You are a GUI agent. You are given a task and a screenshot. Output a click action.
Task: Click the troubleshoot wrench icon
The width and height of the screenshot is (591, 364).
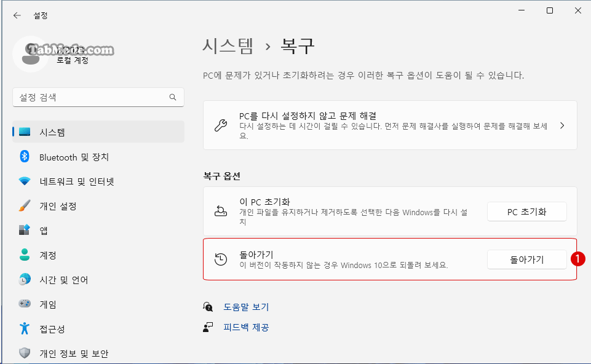coord(221,125)
